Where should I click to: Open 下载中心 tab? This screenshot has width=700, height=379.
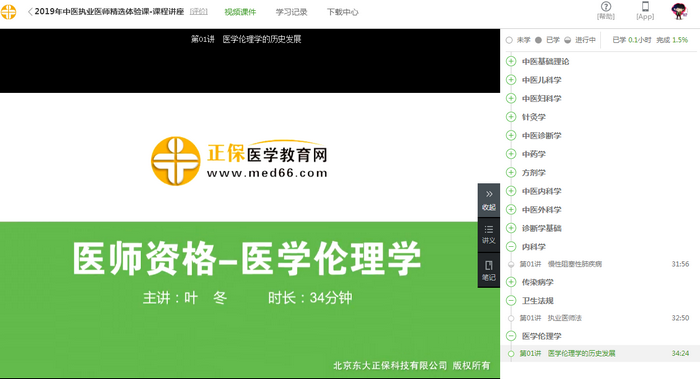[x=343, y=12]
